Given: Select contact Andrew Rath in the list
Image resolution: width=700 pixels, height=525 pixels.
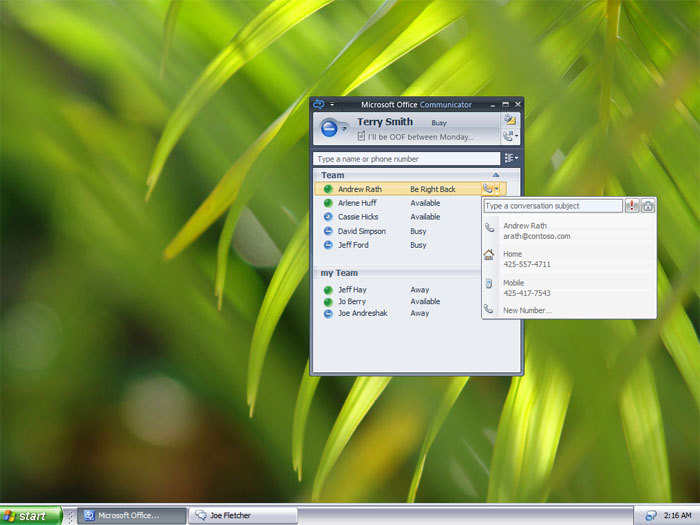Looking at the screenshot, I should [x=359, y=189].
